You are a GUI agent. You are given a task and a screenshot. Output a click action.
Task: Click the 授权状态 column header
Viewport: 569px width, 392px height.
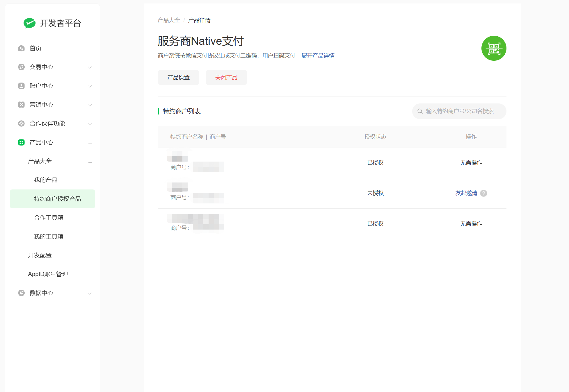[x=376, y=137]
